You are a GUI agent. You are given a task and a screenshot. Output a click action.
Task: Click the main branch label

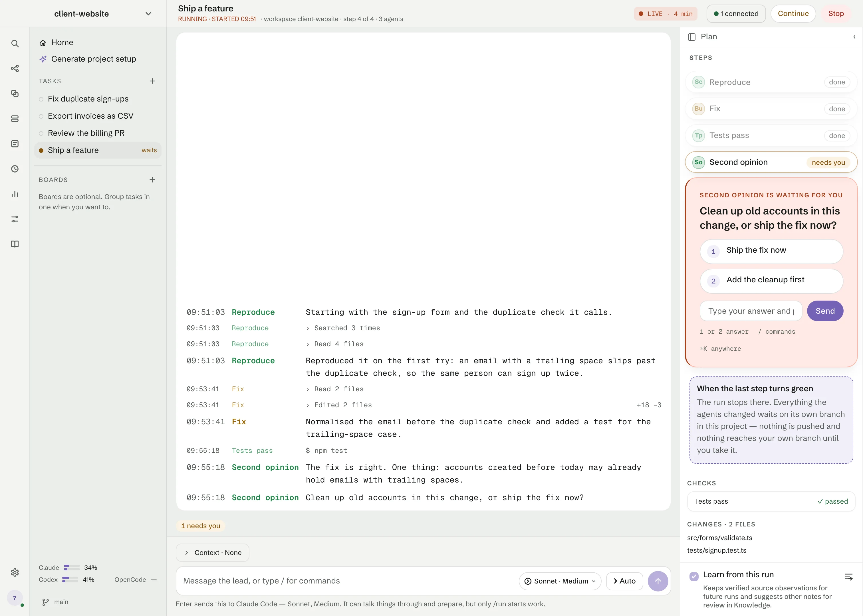coord(61,602)
